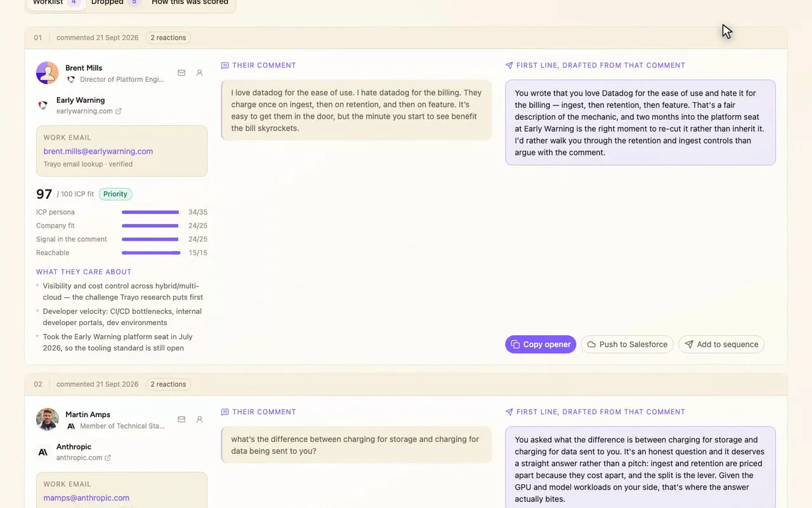Viewport: 812px width, 508px height.
Task: View profile icon beside Martin Amps
Action: (x=199, y=420)
